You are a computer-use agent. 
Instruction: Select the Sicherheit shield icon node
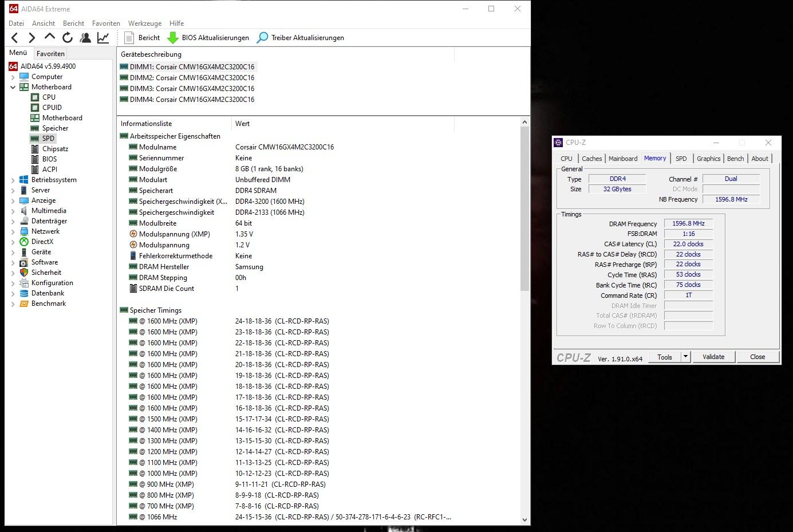click(24, 273)
